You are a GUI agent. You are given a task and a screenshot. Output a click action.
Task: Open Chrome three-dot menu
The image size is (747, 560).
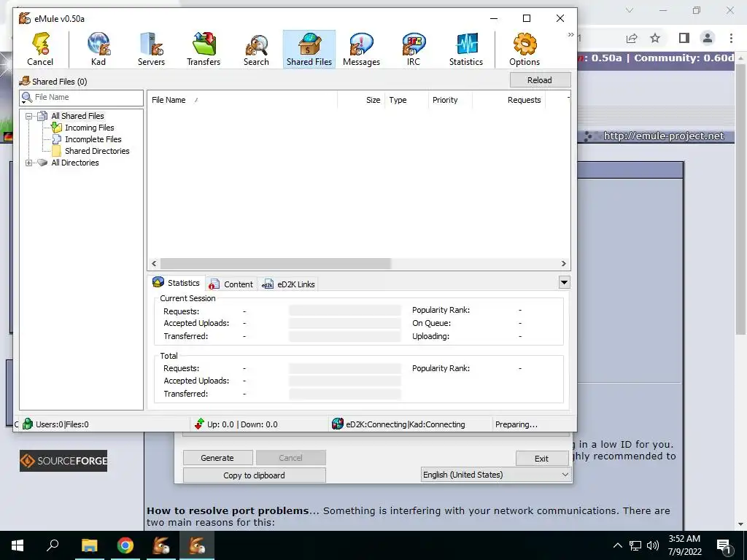(731, 38)
